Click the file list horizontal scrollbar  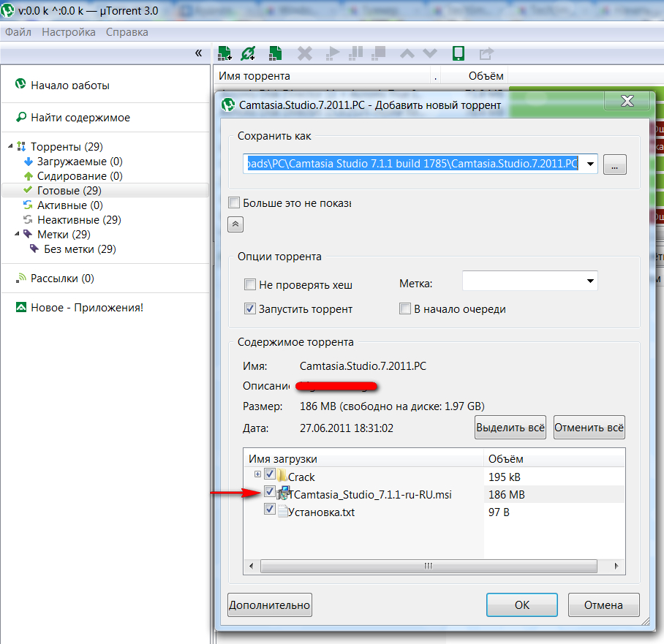(429, 566)
